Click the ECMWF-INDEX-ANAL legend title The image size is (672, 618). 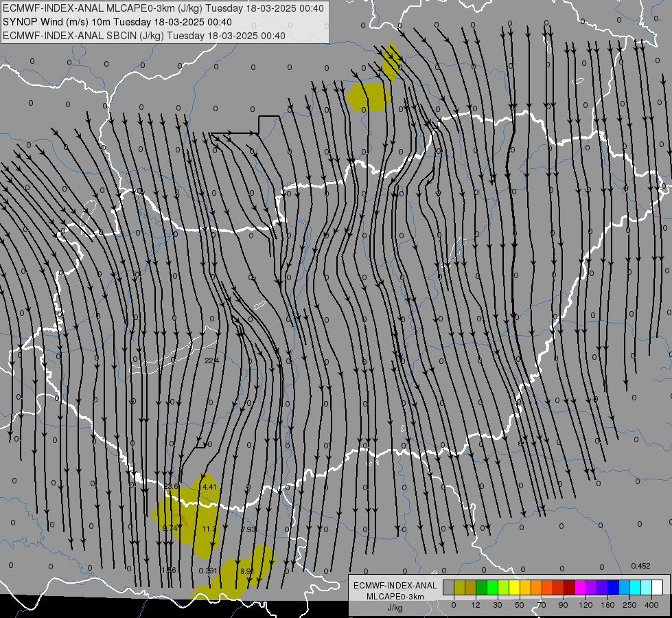coord(395,586)
